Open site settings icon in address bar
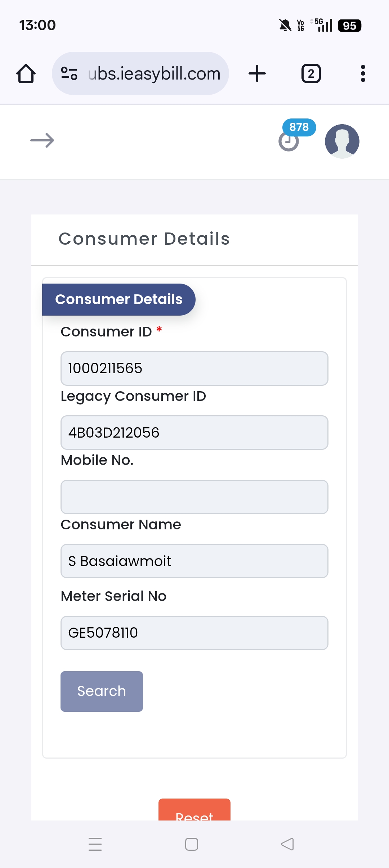The width and height of the screenshot is (389, 868). point(69,74)
